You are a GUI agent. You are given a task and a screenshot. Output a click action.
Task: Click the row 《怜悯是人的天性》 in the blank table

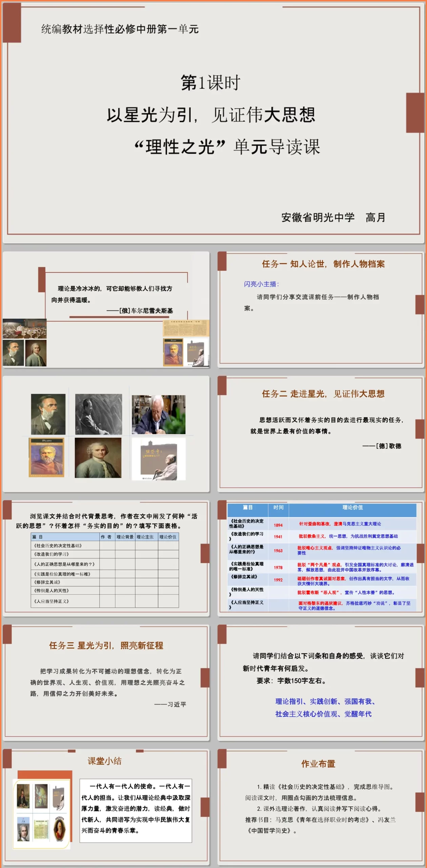105,591
